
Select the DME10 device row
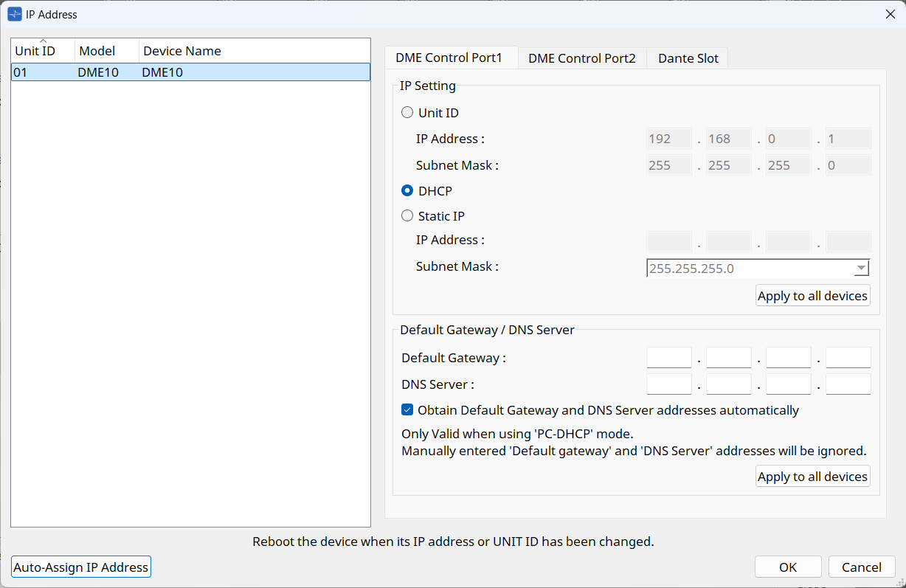point(190,72)
